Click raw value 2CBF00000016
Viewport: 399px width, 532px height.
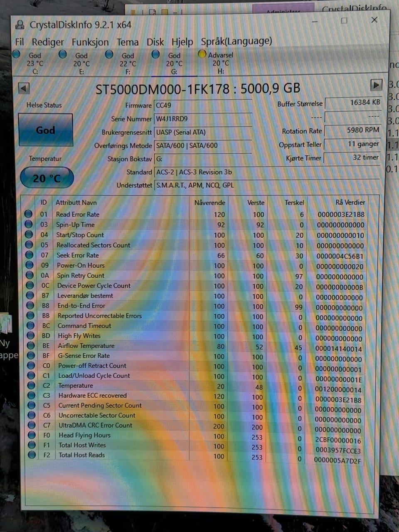coord(338,441)
